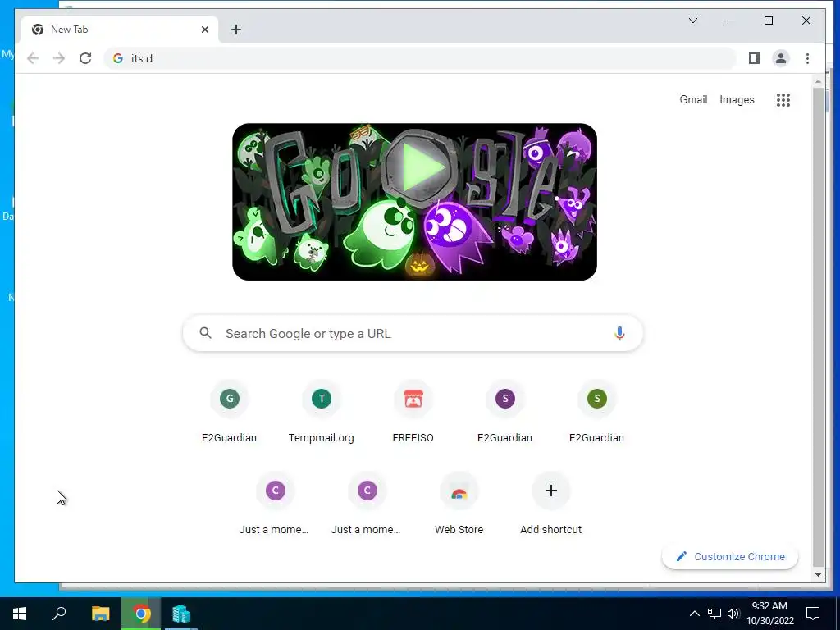Image resolution: width=840 pixels, height=630 pixels.
Task: Open the volume tray icon
Action: [x=733, y=614]
